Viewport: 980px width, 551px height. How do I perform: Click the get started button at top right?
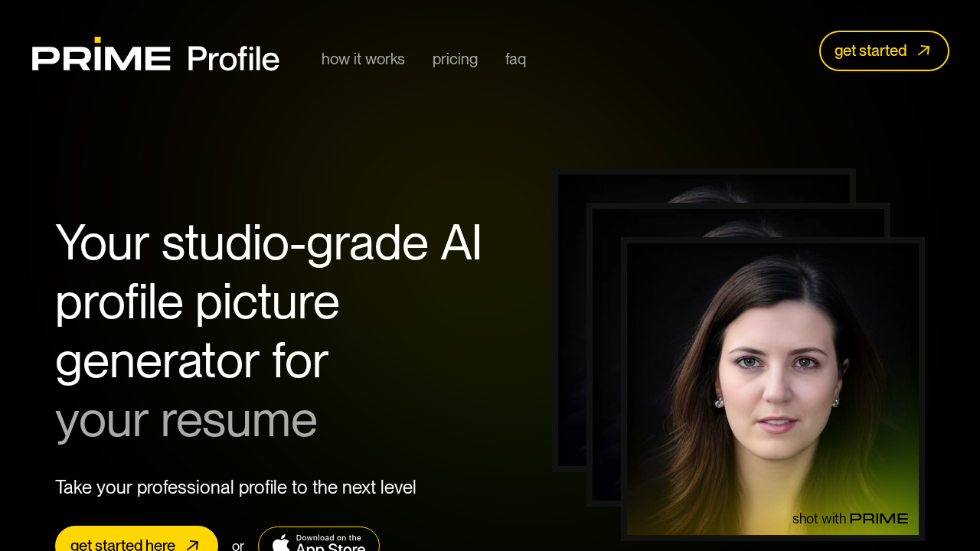pos(884,51)
